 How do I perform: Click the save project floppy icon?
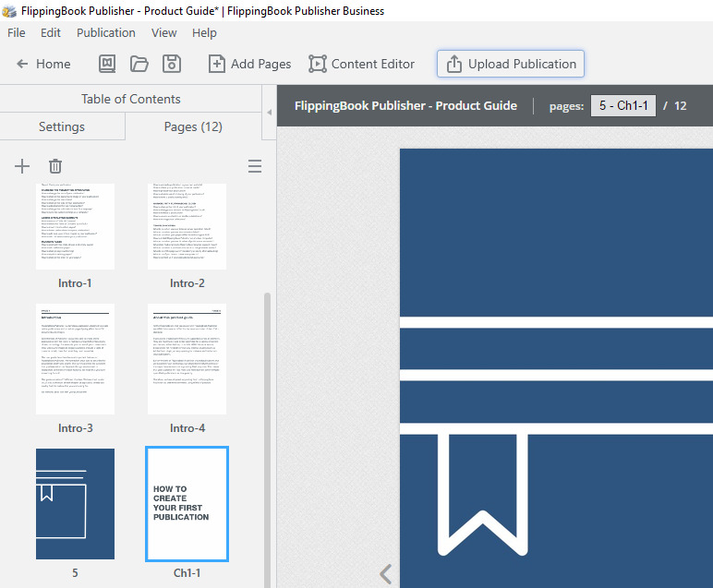coord(172,64)
